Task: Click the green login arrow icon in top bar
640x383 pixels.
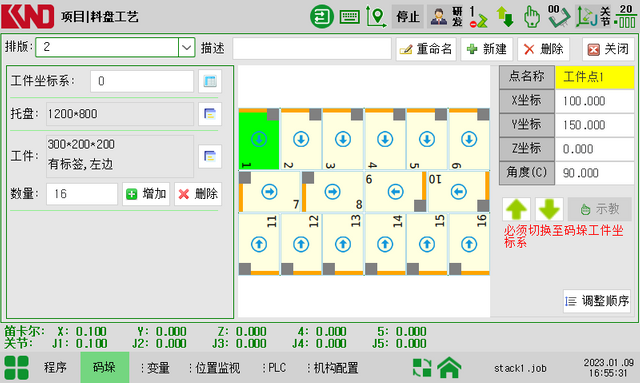Action: coord(322,16)
